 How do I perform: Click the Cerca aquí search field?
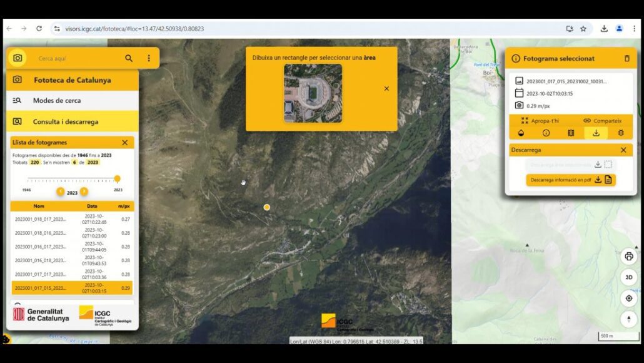78,58
